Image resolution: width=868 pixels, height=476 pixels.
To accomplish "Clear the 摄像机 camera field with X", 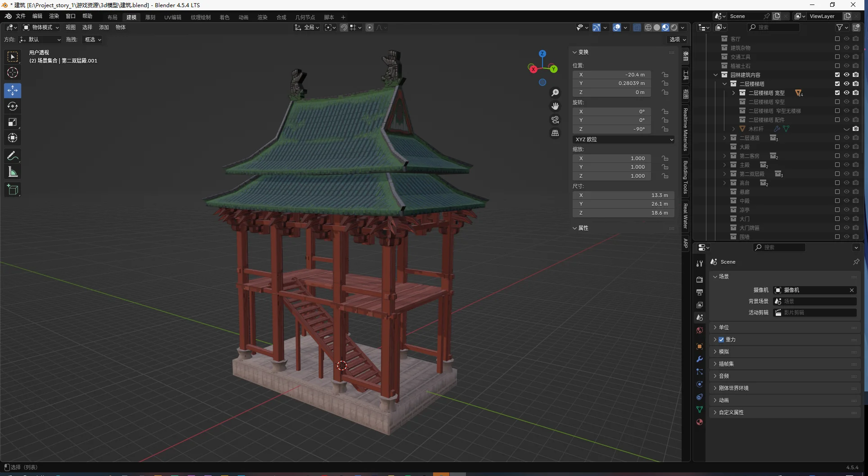I will point(851,290).
